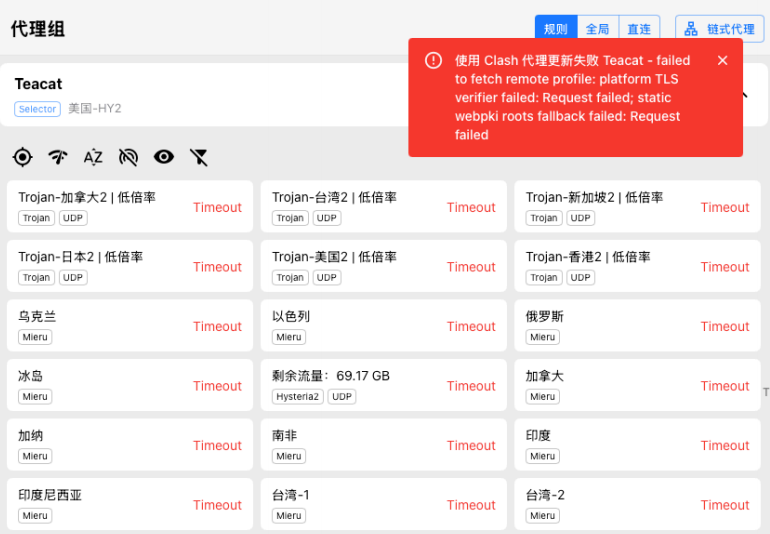The width and height of the screenshot is (770, 534).
Task: Click the crossed-out wifi icon
Action: pos(129,157)
